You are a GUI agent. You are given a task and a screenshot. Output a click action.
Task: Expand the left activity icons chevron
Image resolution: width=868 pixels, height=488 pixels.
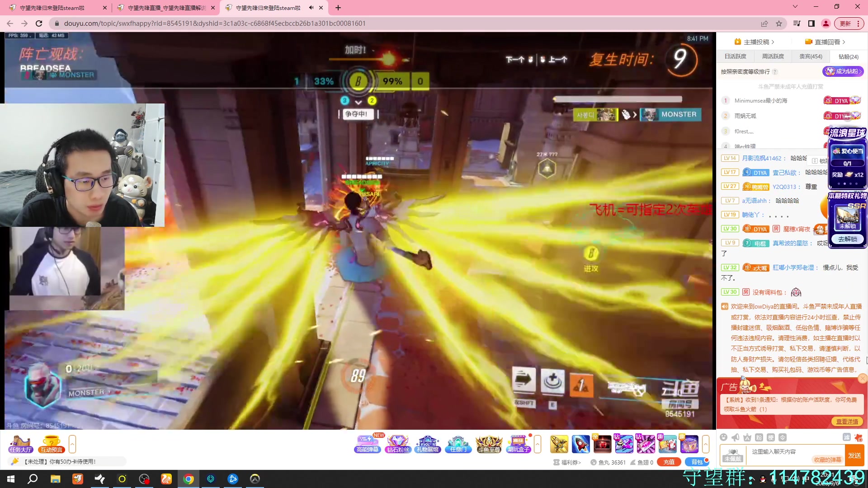pos(72,444)
